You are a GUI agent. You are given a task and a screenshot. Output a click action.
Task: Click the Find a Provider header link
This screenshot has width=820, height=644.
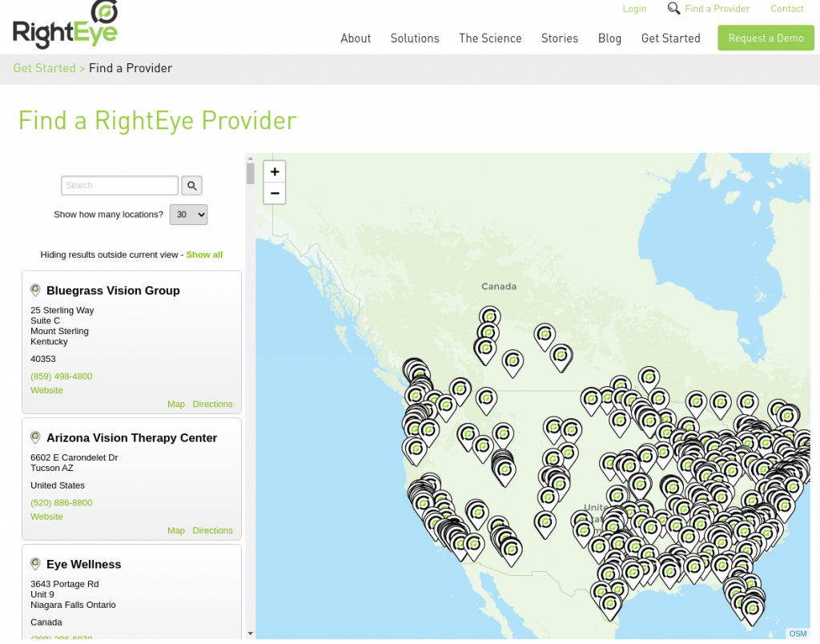click(717, 9)
